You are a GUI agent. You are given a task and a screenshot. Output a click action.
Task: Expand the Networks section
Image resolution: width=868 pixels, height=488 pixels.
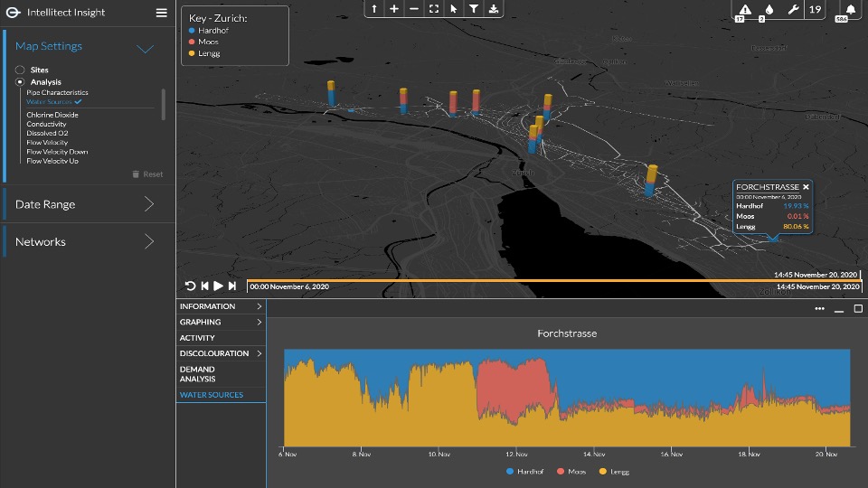point(88,242)
